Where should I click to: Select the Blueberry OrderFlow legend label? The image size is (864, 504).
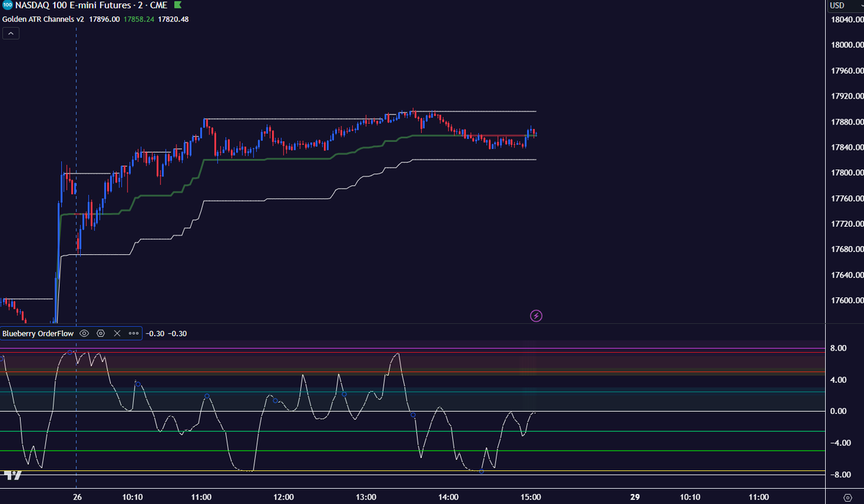(x=38, y=333)
